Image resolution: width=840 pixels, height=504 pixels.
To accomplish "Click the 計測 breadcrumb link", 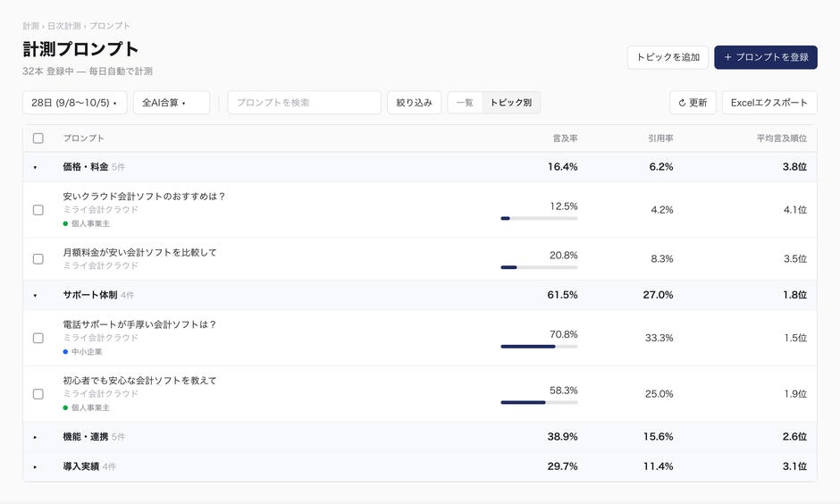I will (x=30, y=26).
